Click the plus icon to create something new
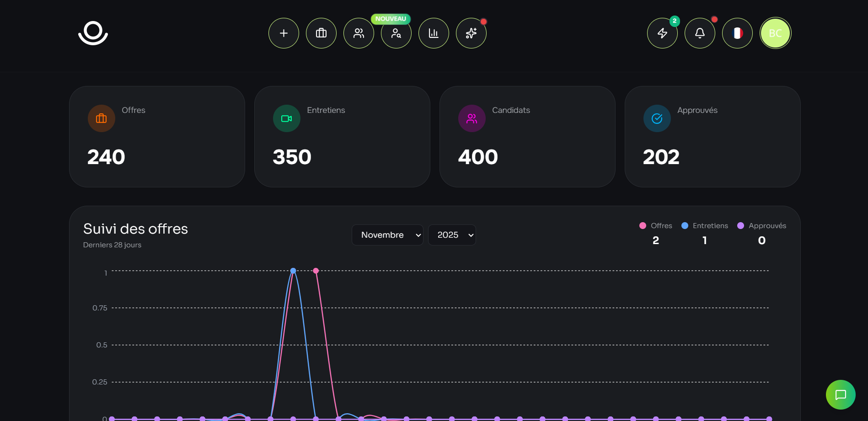Screen dimensions: 868x421 284,33
